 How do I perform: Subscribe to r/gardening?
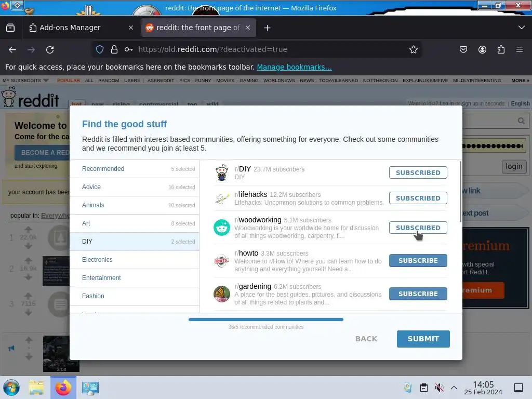pyautogui.click(x=418, y=294)
